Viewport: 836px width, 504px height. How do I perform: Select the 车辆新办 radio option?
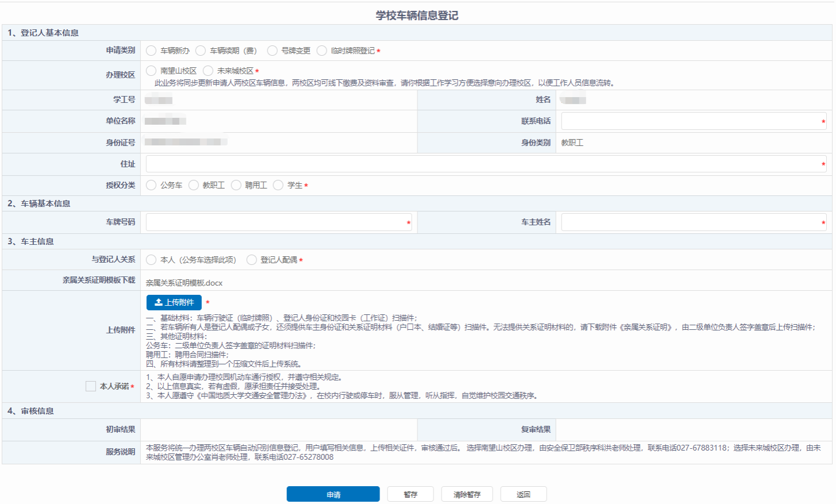(x=151, y=51)
